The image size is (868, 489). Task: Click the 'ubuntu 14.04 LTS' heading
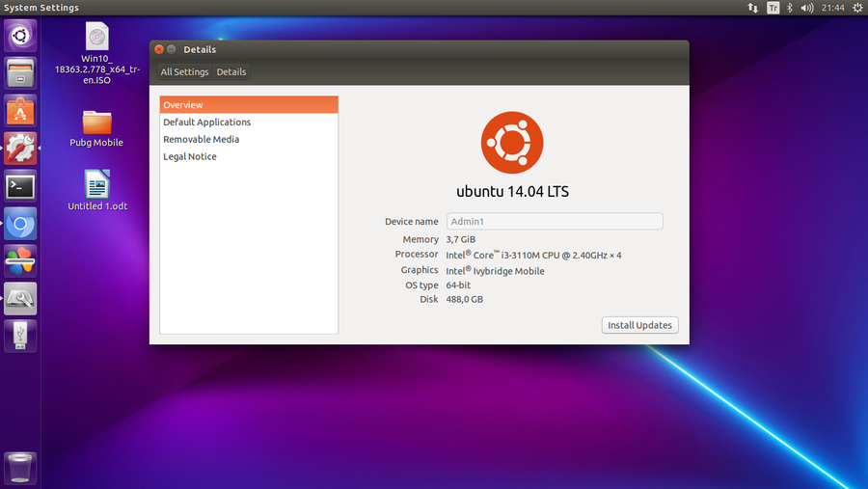(x=512, y=192)
